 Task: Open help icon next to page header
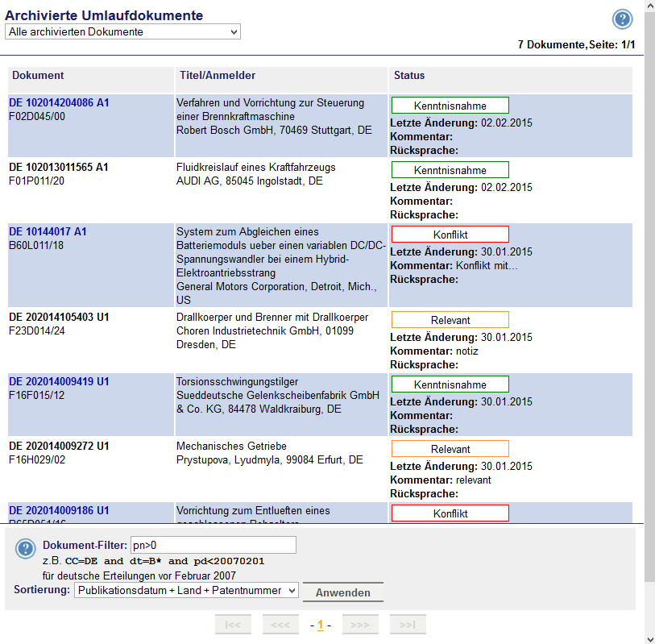(x=622, y=19)
